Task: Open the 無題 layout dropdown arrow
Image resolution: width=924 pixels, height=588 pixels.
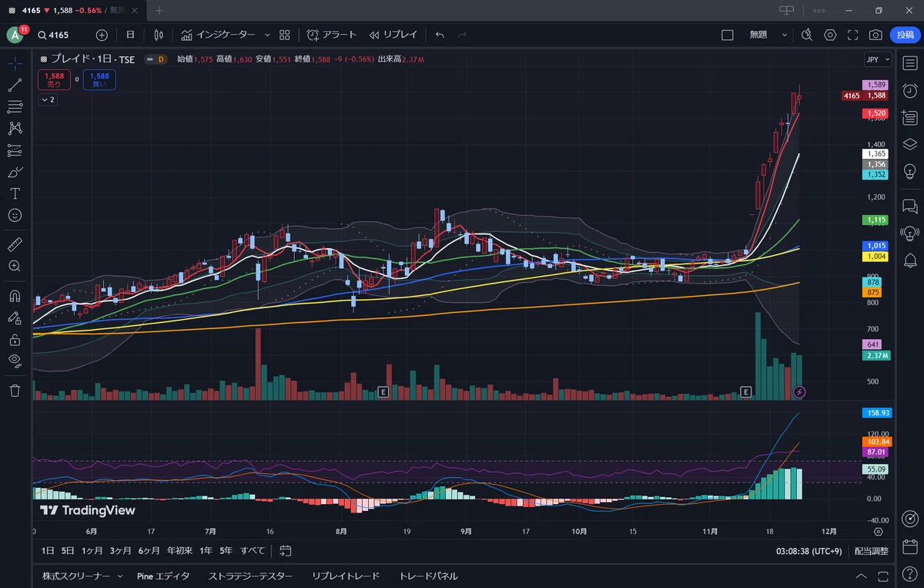Action: click(x=785, y=35)
